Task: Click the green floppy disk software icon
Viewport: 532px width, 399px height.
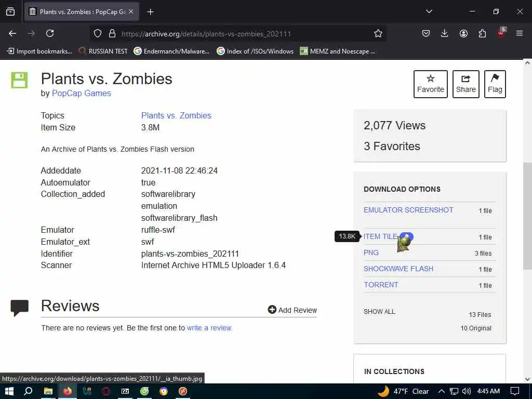Action: [19, 80]
